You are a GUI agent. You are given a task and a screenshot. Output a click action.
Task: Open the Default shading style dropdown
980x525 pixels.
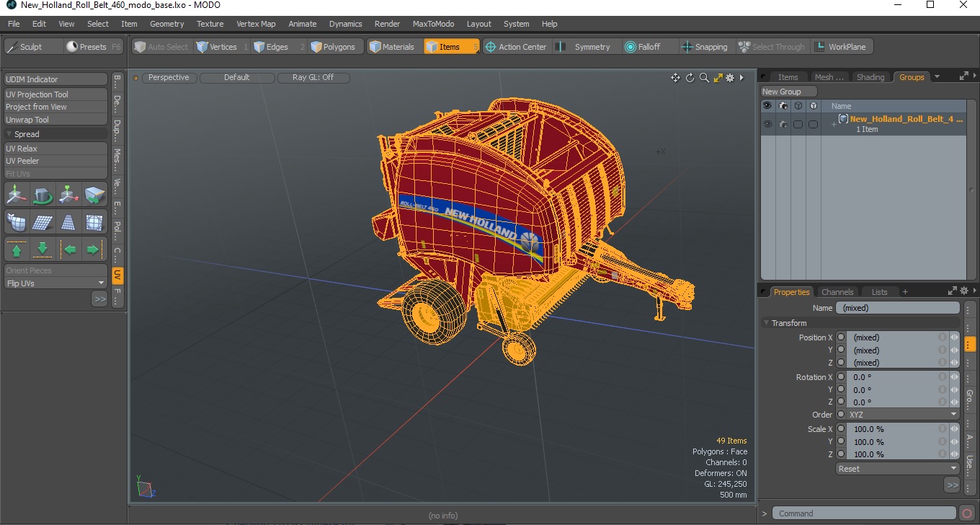point(237,78)
